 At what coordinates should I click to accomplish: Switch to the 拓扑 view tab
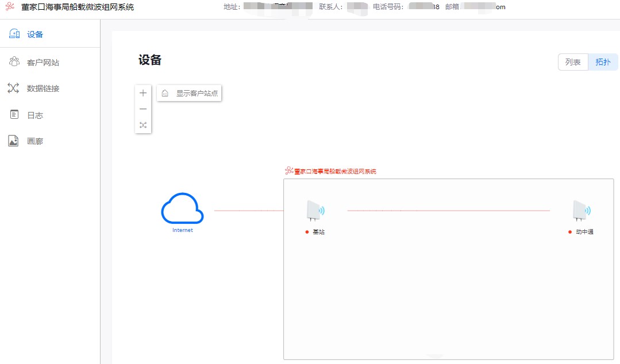tap(603, 61)
